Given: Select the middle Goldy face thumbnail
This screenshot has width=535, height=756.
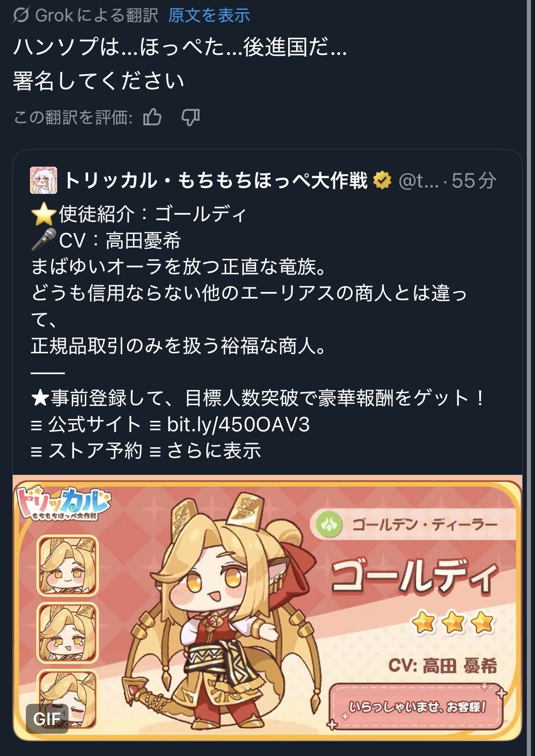Looking at the screenshot, I should pos(68,633).
